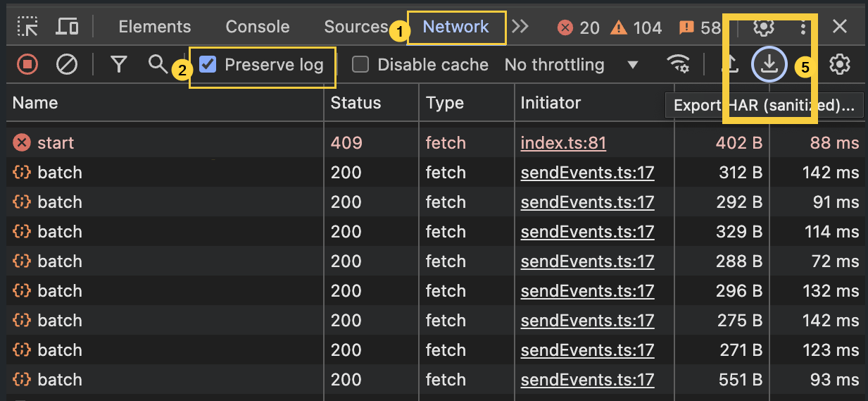The width and height of the screenshot is (868, 401).
Task: Open the DevTools three-dot menu
Action: click(803, 27)
